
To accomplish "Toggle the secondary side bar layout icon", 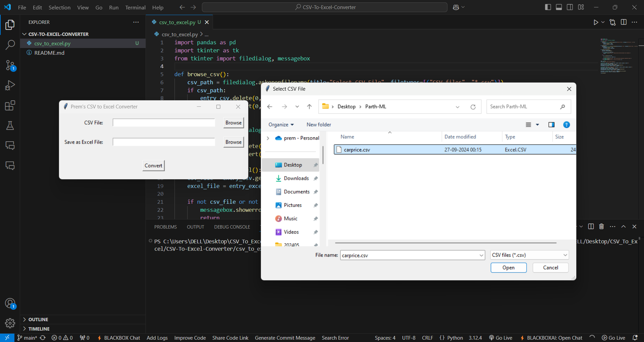I will [x=570, y=7].
